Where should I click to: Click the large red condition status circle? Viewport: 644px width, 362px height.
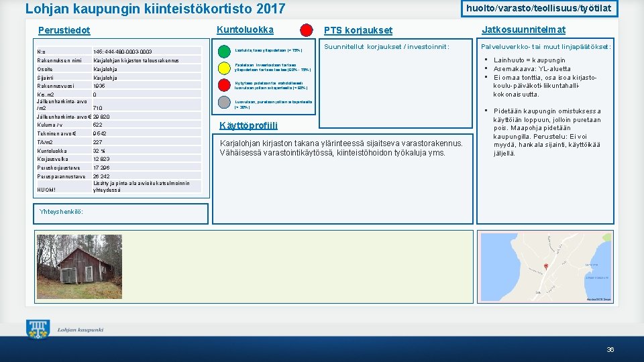coord(307,30)
